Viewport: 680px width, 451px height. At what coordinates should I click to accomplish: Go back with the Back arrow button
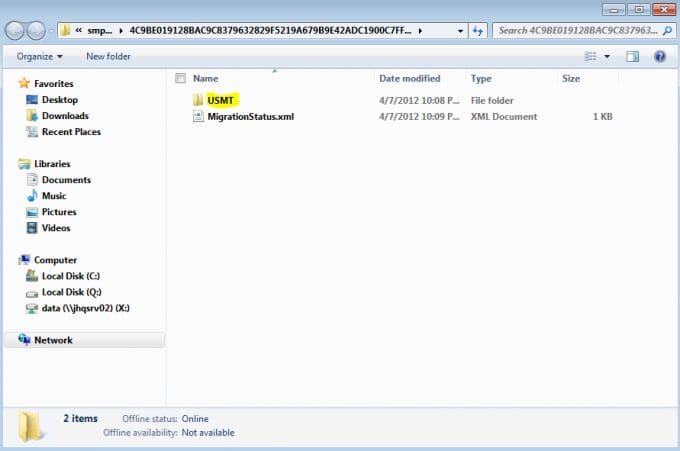[15, 31]
